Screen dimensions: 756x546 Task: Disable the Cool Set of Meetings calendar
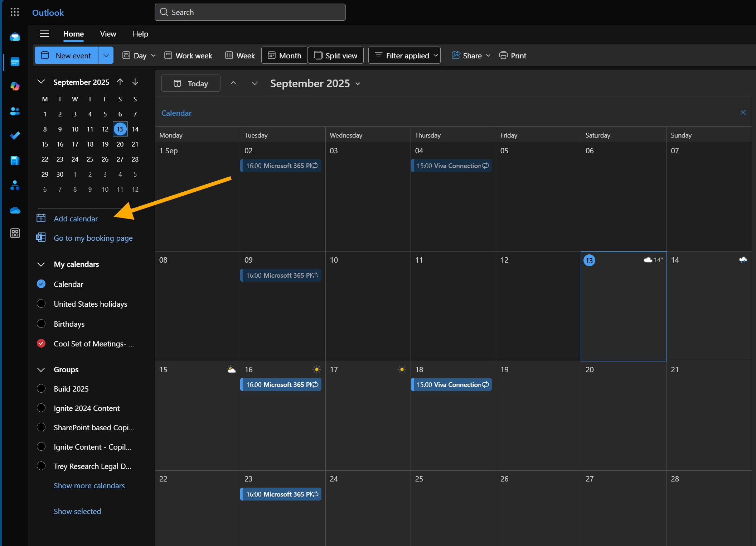click(41, 343)
